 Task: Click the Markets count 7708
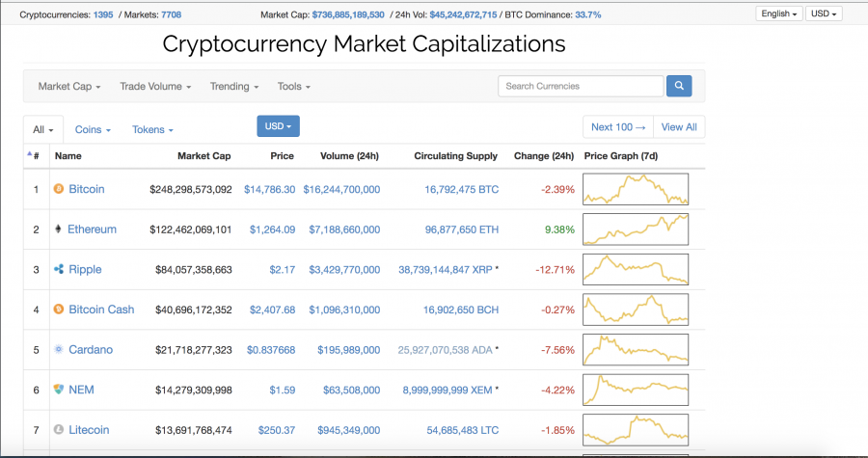171,14
